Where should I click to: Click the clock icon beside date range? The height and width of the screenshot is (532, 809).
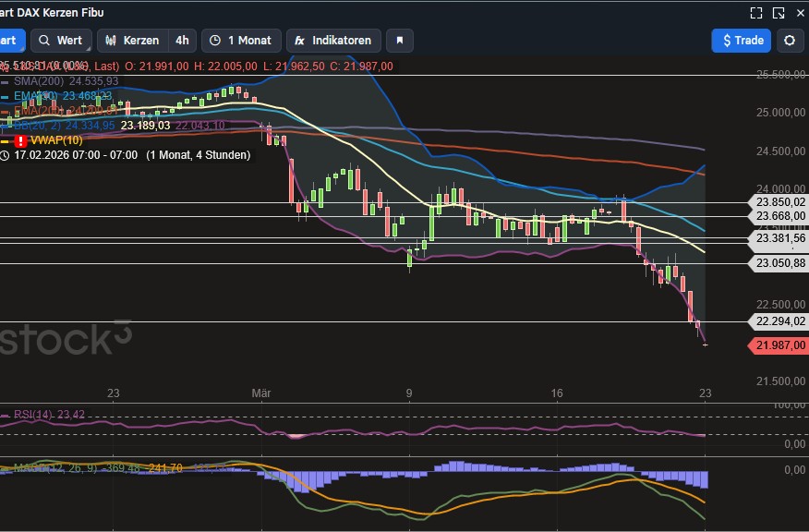[5, 155]
